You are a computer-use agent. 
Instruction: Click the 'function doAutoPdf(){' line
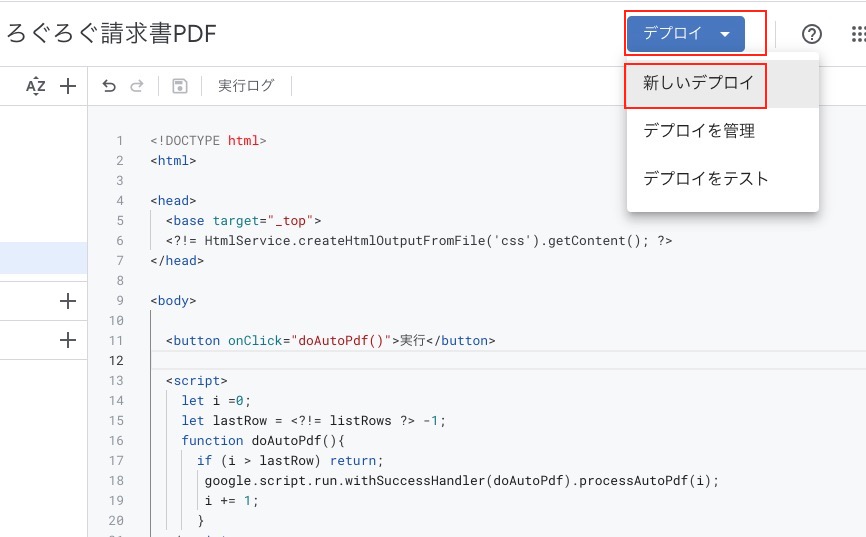click(263, 441)
